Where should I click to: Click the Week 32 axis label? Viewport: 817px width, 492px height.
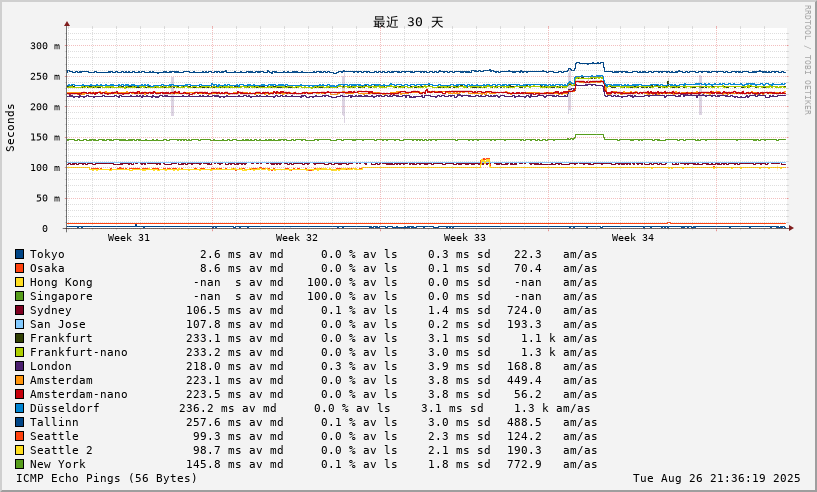point(296,238)
